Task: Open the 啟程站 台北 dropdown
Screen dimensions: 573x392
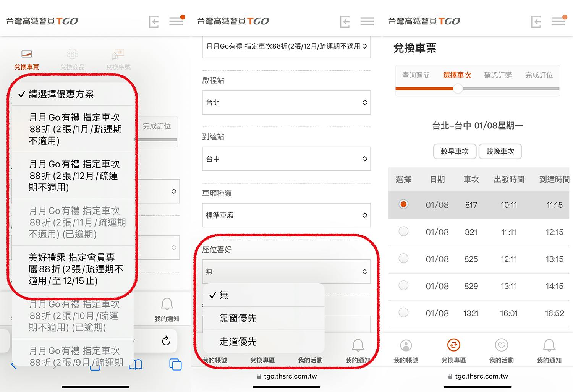Action: coord(286,102)
